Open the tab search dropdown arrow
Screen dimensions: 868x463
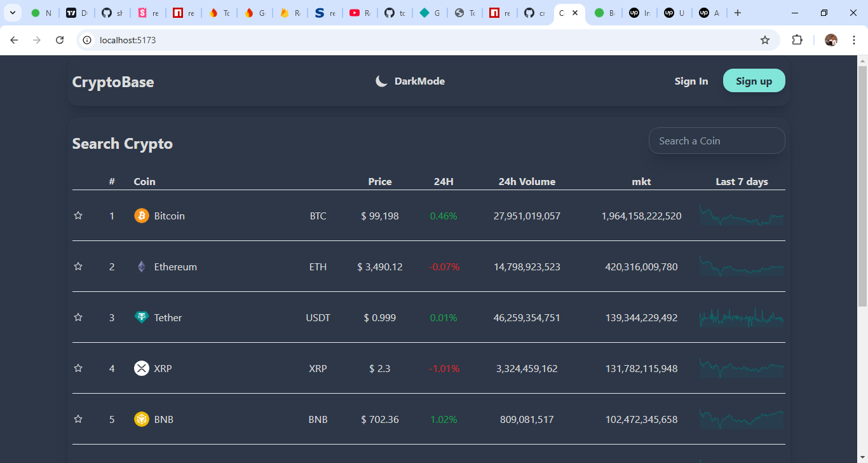(x=12, y=13)
